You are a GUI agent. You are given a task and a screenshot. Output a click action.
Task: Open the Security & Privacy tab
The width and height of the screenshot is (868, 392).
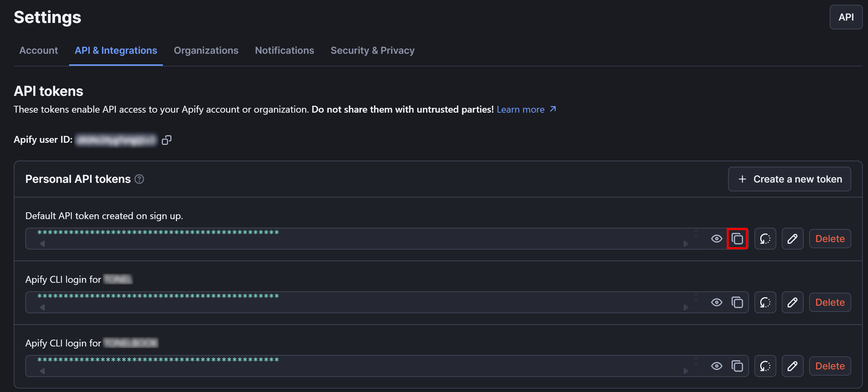(372, 50)
